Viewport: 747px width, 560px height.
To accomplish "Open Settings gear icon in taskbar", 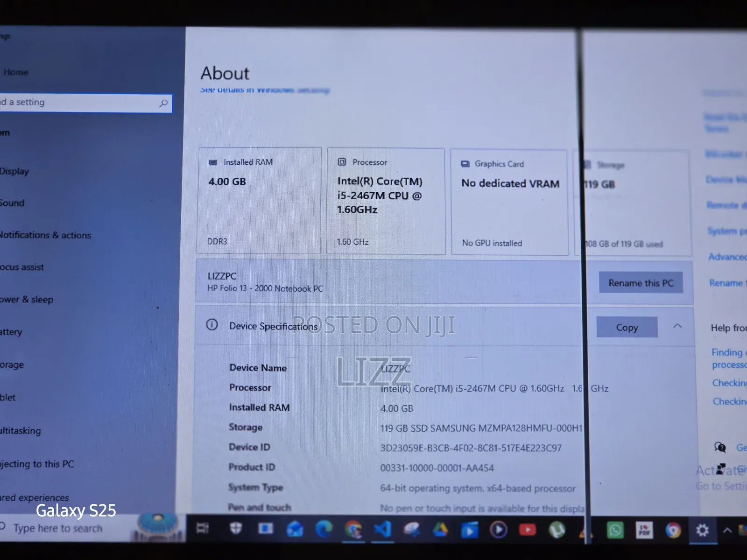I will pos(702,531).
